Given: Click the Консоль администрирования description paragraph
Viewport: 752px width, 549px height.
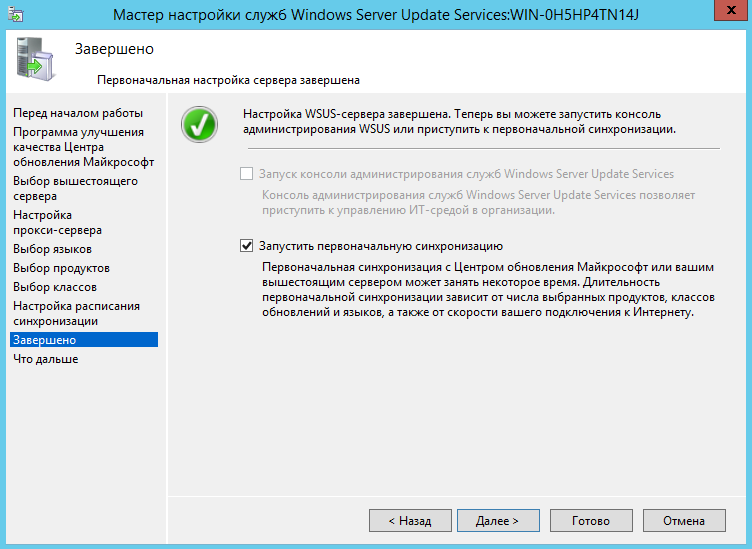Looking at the screenshot, I should tap(478, 202).
